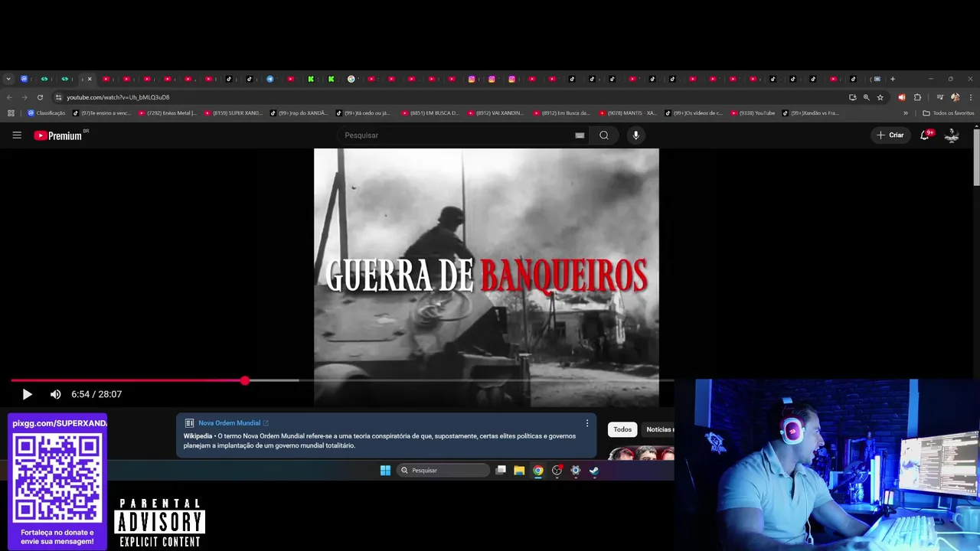The image size is (980, 551).
Task: Seek using the red progress bar handle
Action: pyautogui.click(x=244, y=380)
